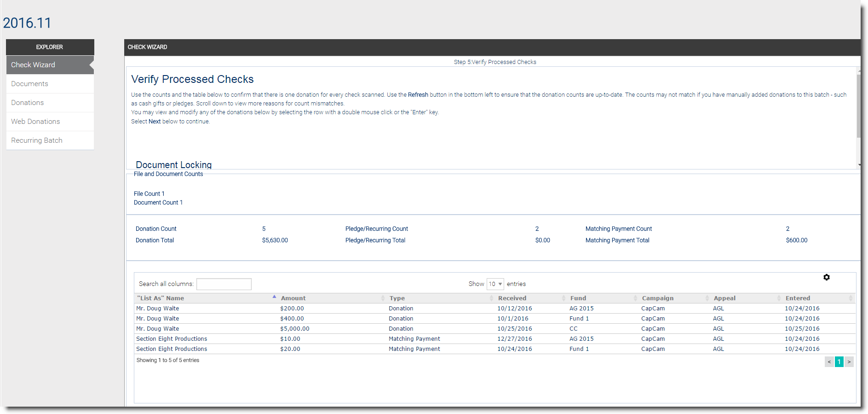Go to previous page arrow in pagination
This screenshot has width=868, height=414.
829,362
